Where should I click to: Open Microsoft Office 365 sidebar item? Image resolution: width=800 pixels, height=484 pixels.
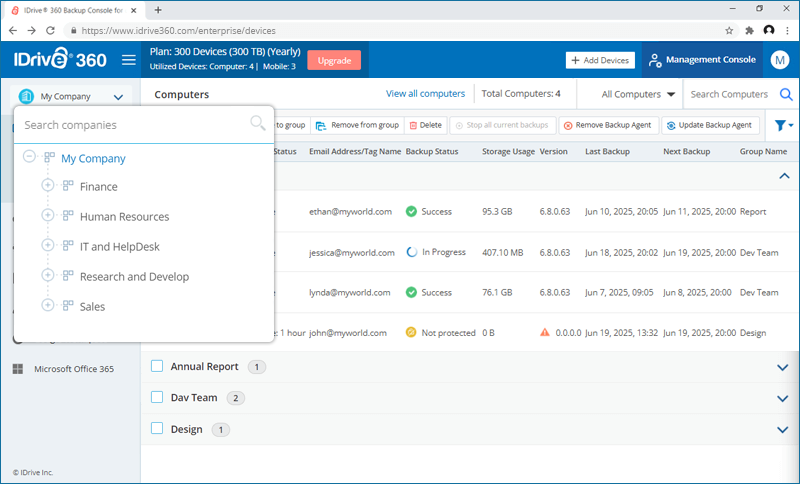point(74,369)
